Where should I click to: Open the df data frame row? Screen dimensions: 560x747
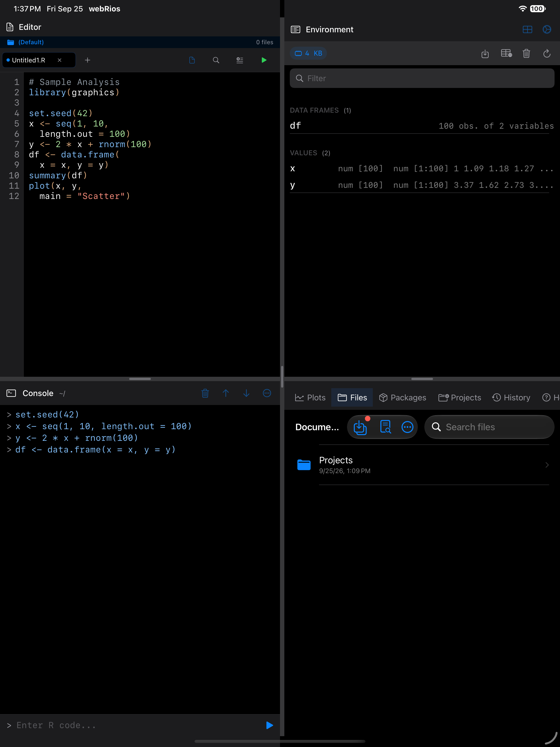422,126
